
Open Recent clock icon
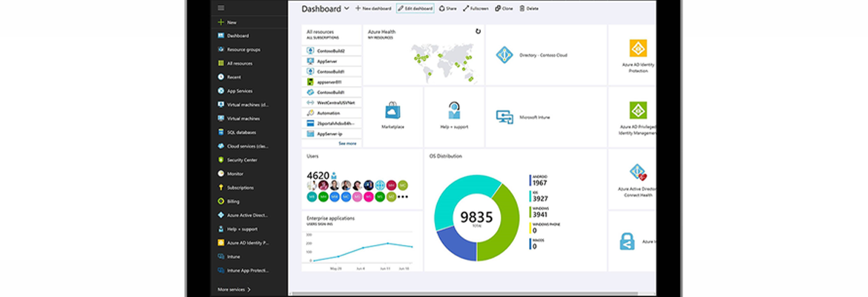tap(221, 77)
